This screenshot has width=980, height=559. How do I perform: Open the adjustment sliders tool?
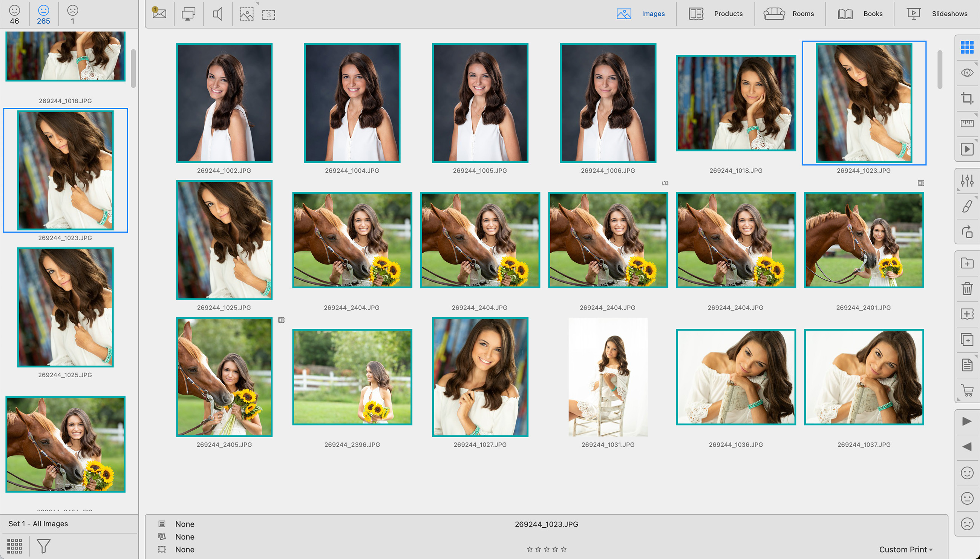coord(967,181)
